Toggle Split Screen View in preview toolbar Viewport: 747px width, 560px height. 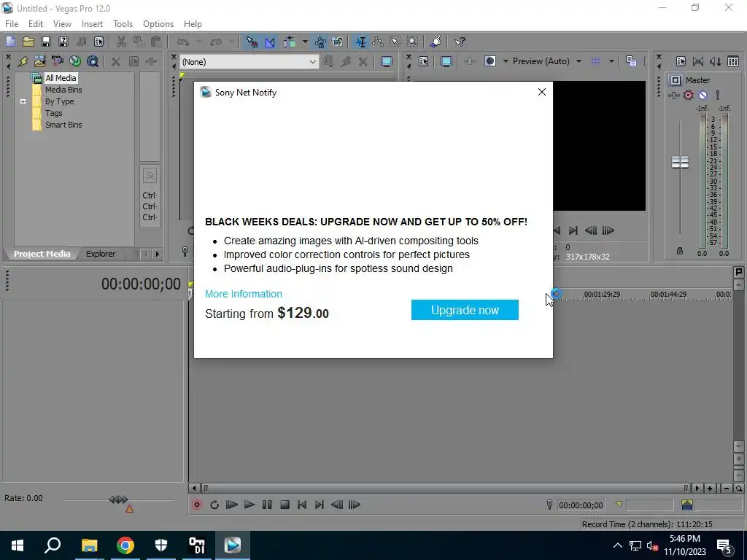(x=489, y=61)
